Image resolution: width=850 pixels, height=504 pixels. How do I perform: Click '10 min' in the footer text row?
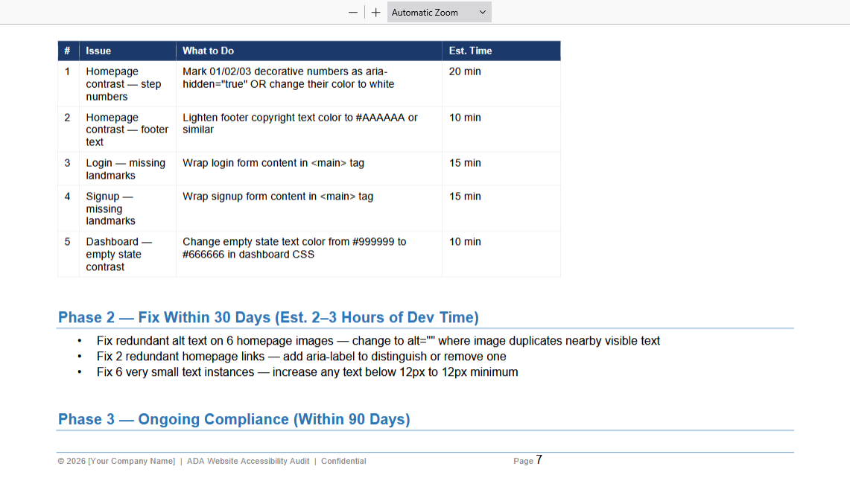point(465,118)
